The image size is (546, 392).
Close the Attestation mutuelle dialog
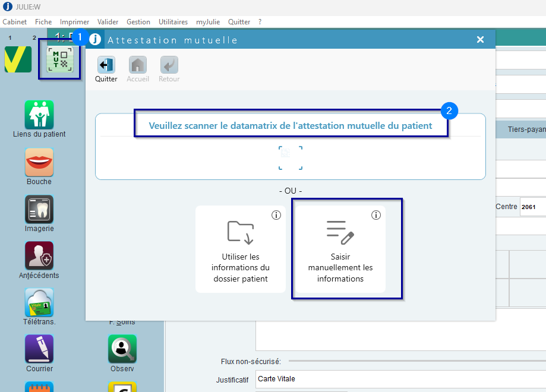(480, 40)
